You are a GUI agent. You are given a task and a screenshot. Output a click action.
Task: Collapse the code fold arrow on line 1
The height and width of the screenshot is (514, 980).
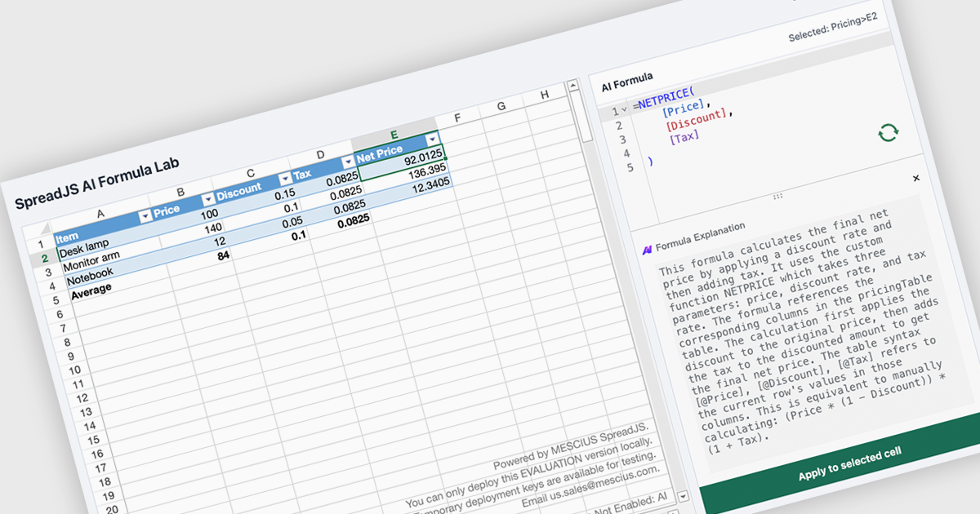click(624, 110)
